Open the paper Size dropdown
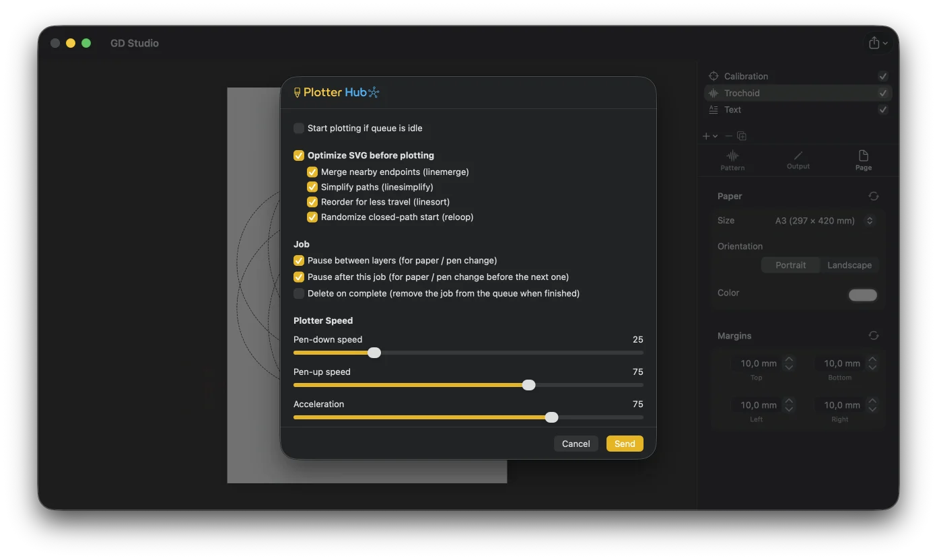The height and width of the screenshot is (560, 937). click(824, 221)
